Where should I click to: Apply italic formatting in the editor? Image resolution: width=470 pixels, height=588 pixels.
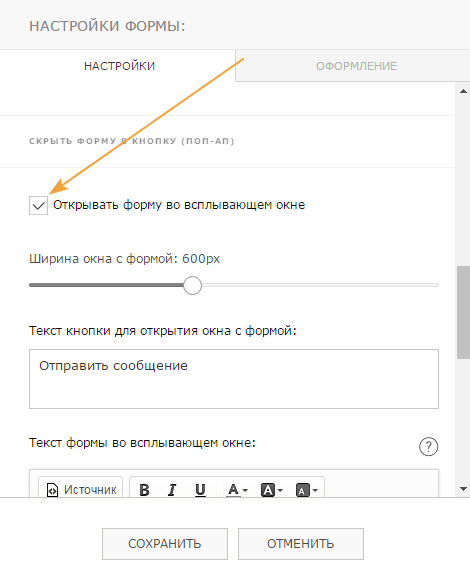click(172, 490)
